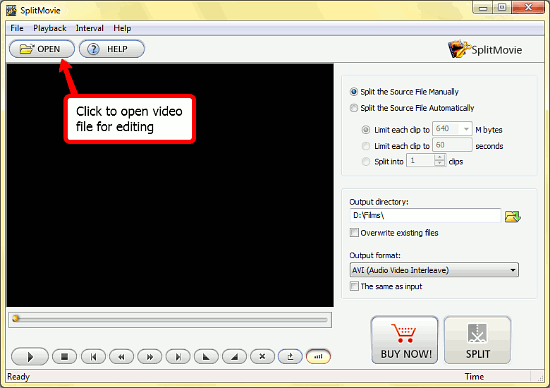This screenshot has height=388, width=550.
Task: Close the SplitMovie window
Action: click(x=528, y=7)
